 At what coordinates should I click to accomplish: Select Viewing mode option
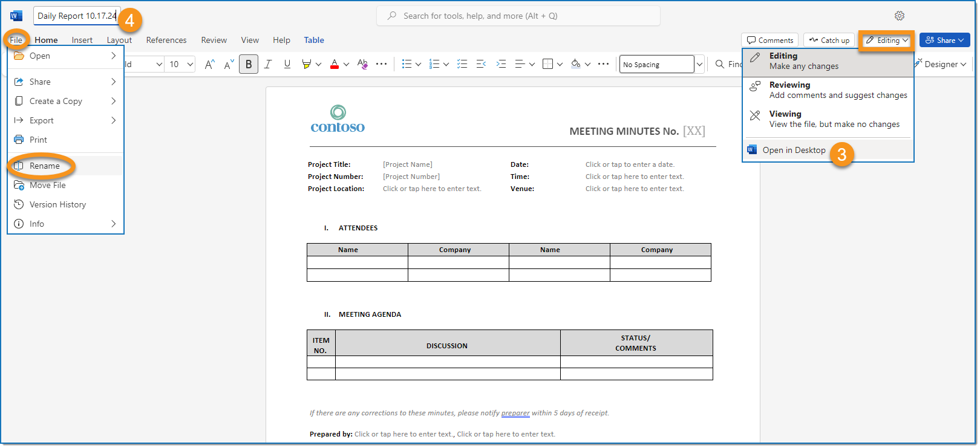(828, 119)
